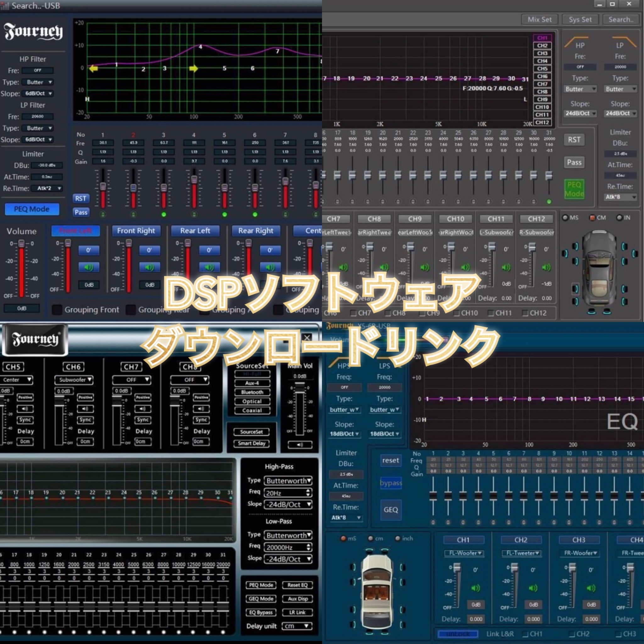Click Reset EQ button in black window
This screenshot has height=644, width=644.
[x=297, y=585]
